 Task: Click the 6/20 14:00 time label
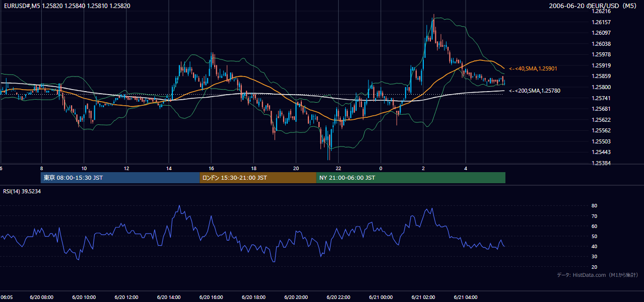coord(169,297)
